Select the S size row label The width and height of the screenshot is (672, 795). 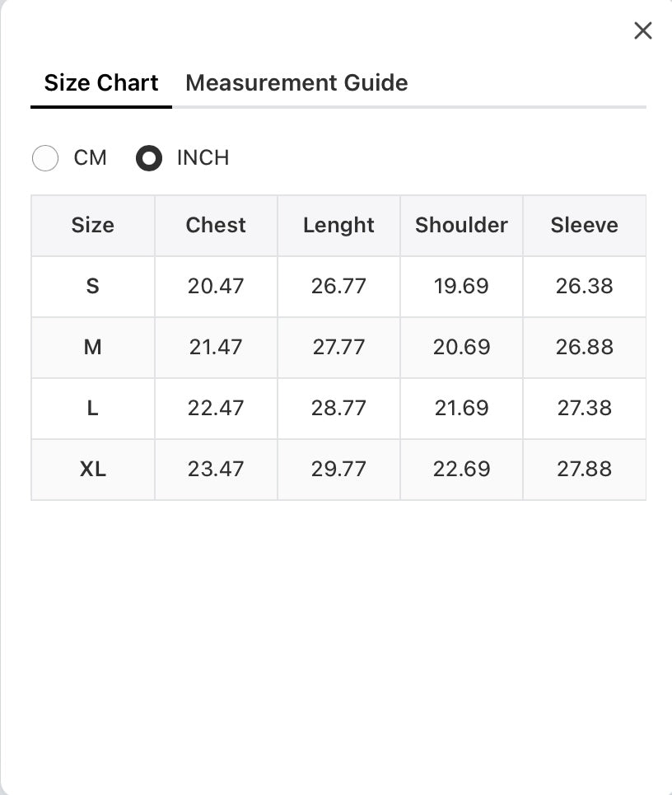point(93,287)
